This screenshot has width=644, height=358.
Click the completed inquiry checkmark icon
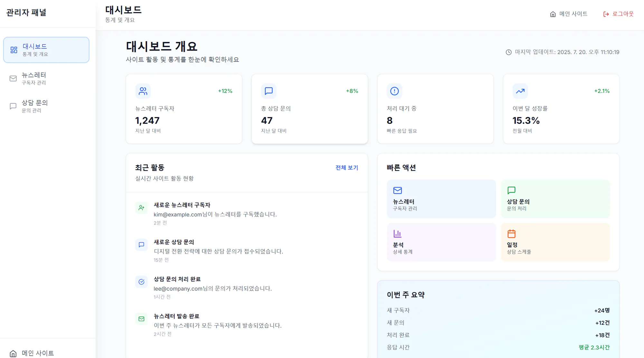point(141,282)
